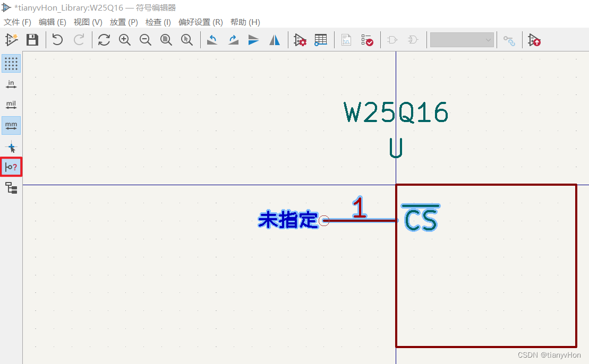Open the 帮助 (H) menu
This screenshot has width=589, height=364.
pyautogui.click(x=245, y=22)
